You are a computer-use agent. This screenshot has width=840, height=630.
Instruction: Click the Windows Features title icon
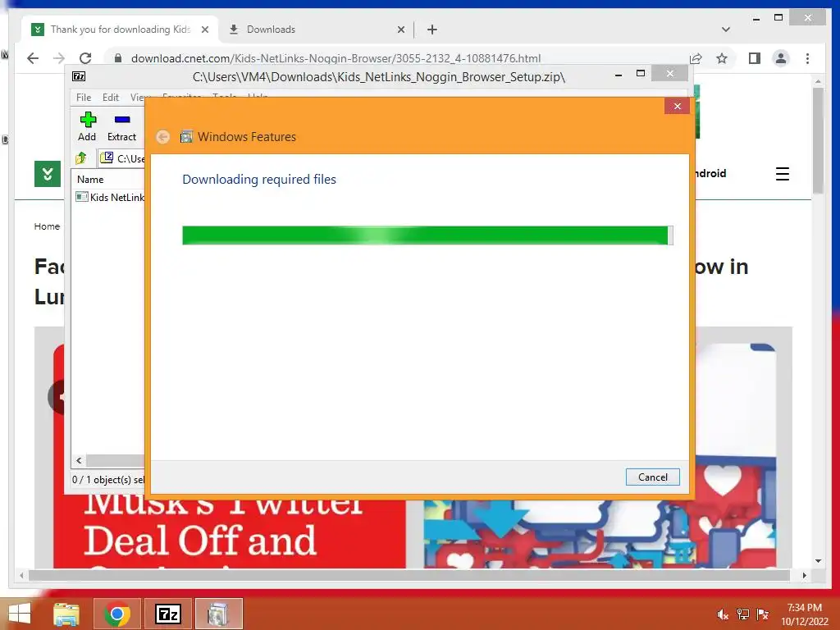tap(186, 137)
